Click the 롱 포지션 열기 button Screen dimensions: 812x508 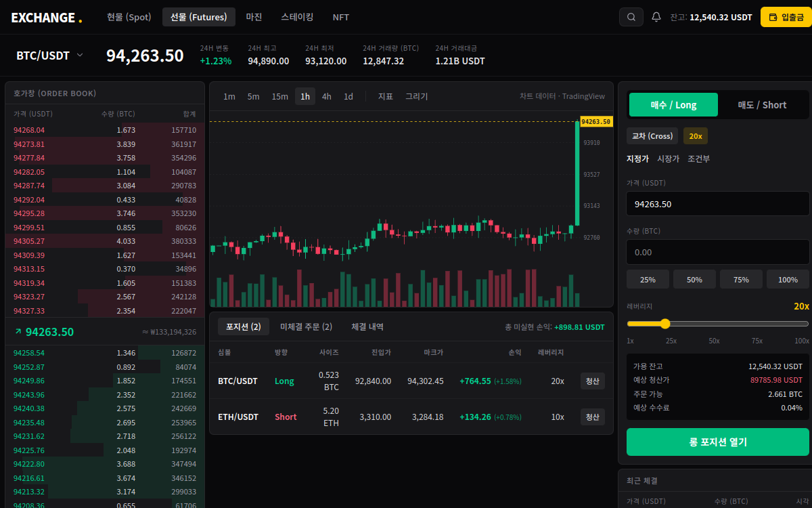pos(718,442)
